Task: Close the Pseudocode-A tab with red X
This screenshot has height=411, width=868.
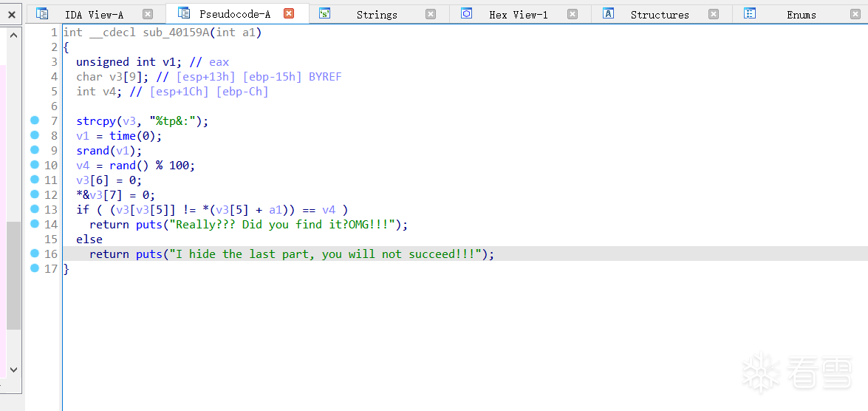Action: 288,14
